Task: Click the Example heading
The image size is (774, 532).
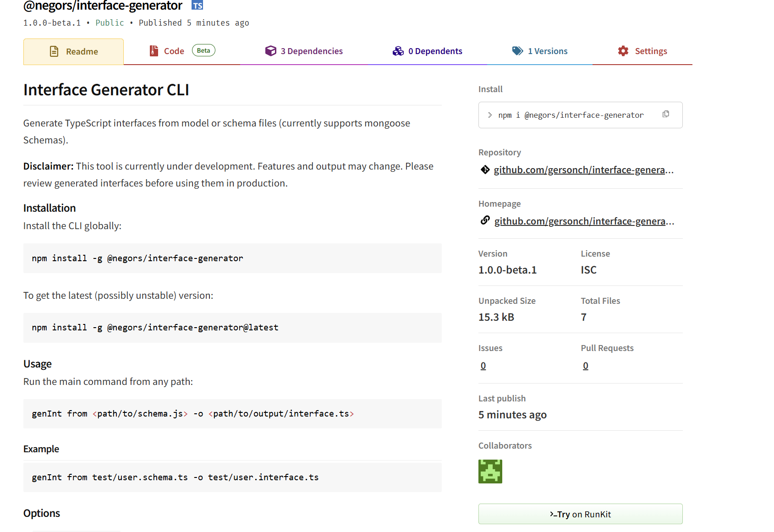Action: click(41, 449)
